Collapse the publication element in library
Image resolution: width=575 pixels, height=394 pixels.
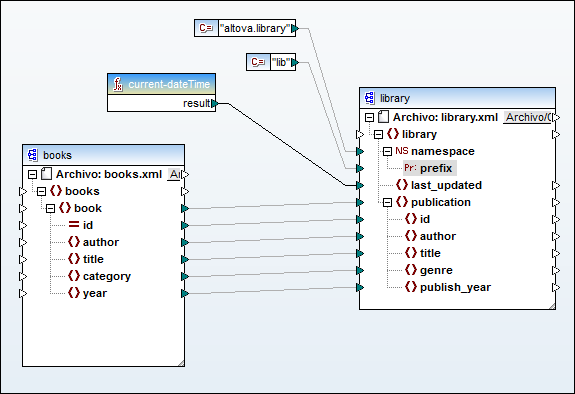pyautogui.click(x=387, y=202)
